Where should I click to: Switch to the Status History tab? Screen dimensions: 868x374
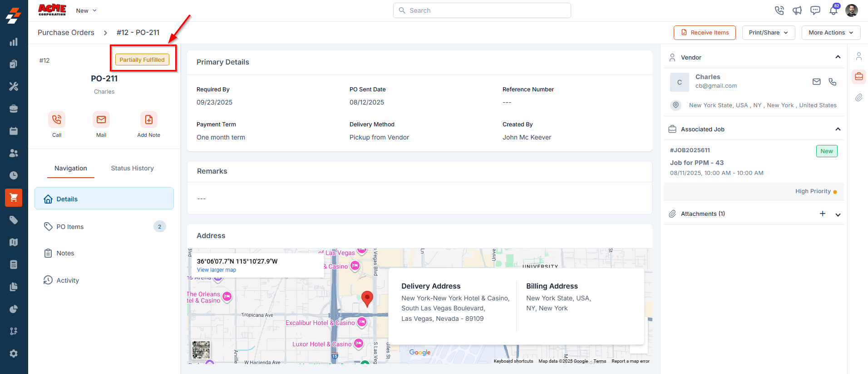133,168
